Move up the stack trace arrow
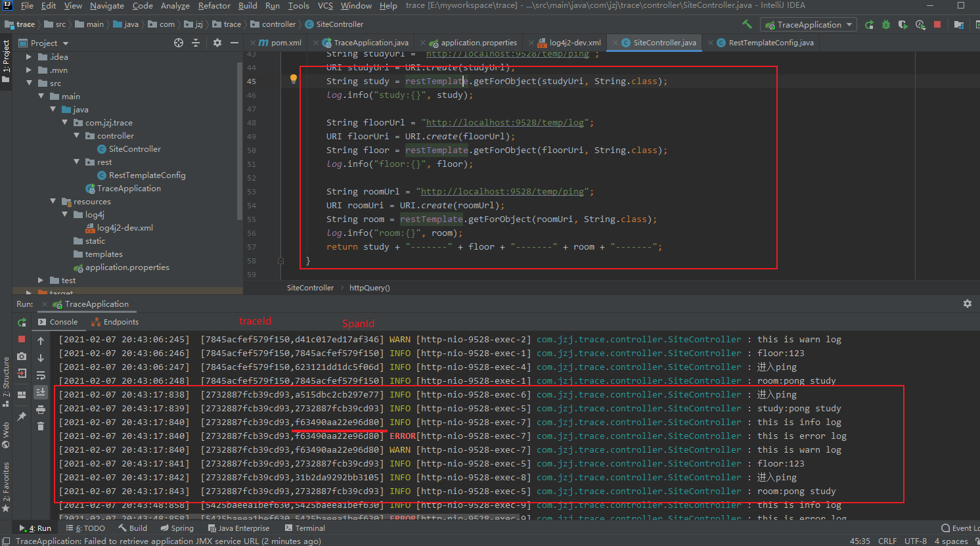The height and width of the screenshot is (546, 980). click(x=41, y=341)
